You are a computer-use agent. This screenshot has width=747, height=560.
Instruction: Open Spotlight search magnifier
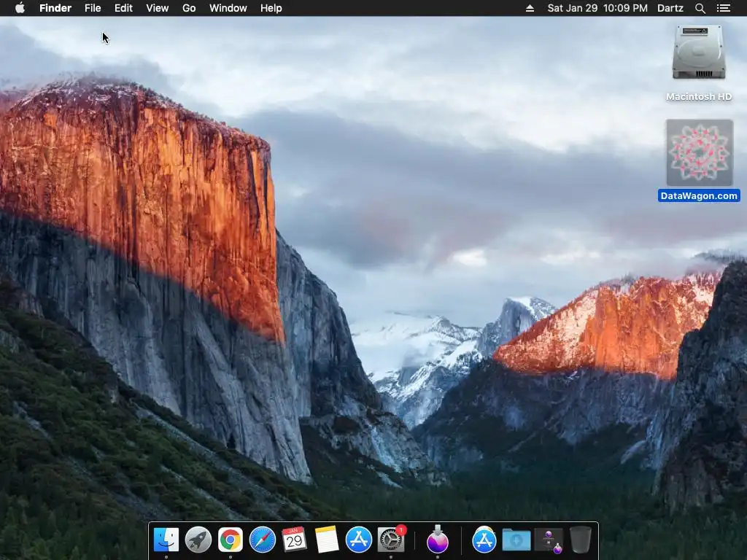[700, 8]
